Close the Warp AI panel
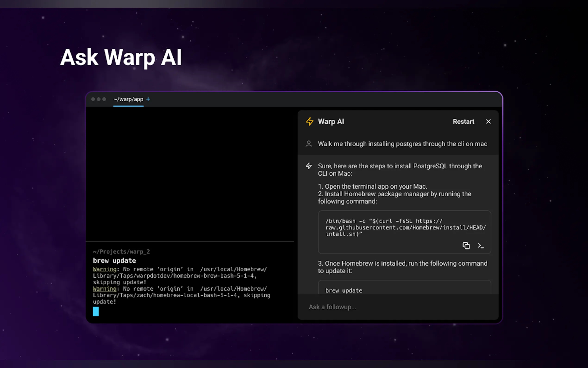 pyautogui.click(x=488, y=121)
